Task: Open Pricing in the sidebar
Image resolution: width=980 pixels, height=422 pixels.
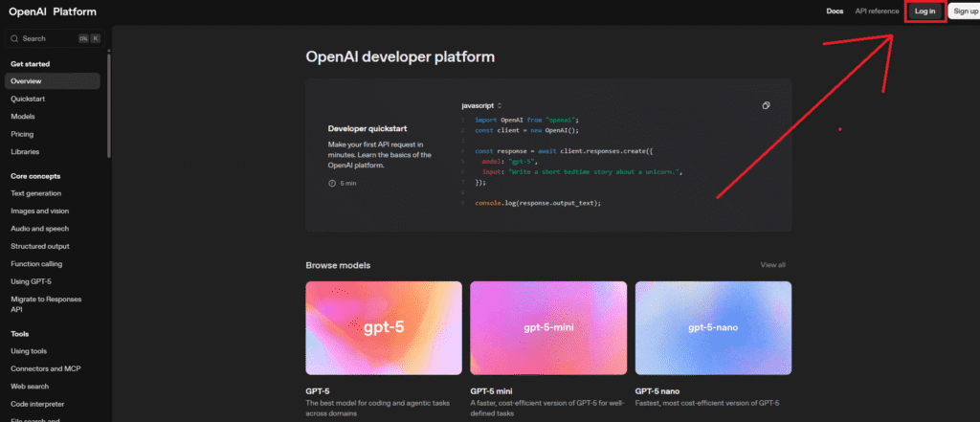Action: coord(22,134)
